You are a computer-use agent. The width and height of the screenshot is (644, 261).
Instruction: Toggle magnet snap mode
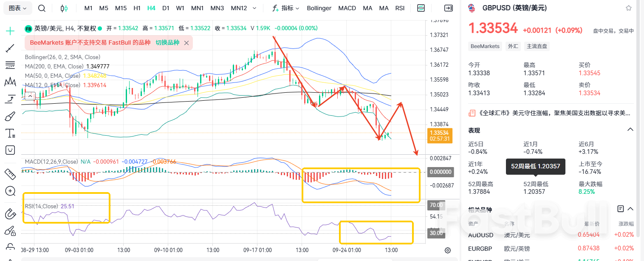(x=10, y=213)
